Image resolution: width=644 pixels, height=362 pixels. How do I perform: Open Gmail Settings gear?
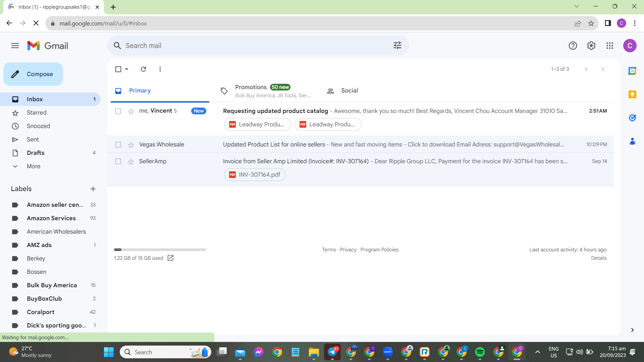[591, 46]
